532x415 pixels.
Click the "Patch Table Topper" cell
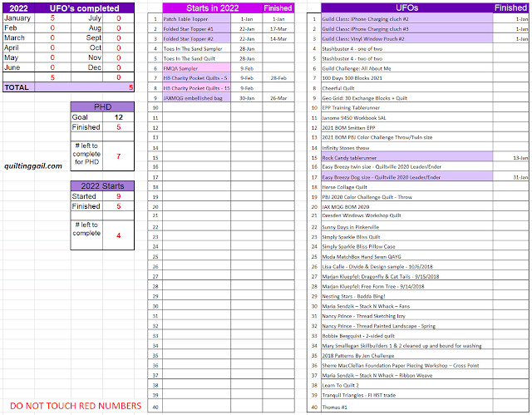point(196,19)
